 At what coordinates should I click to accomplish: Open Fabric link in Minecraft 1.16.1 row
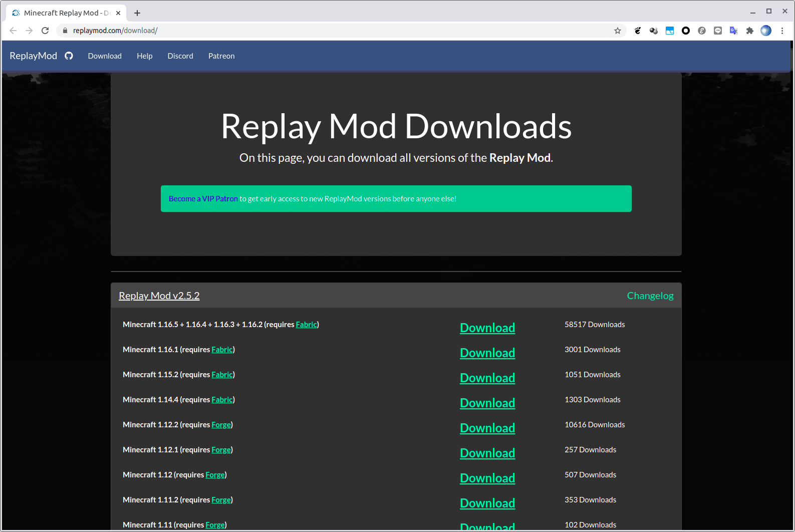coord(222,350)
